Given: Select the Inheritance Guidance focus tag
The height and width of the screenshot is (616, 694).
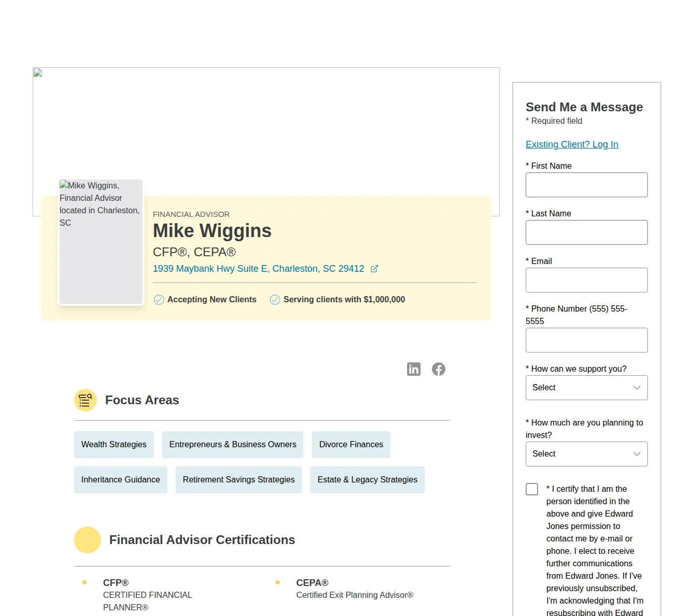Looking at the screenshot, I should 121,480.
